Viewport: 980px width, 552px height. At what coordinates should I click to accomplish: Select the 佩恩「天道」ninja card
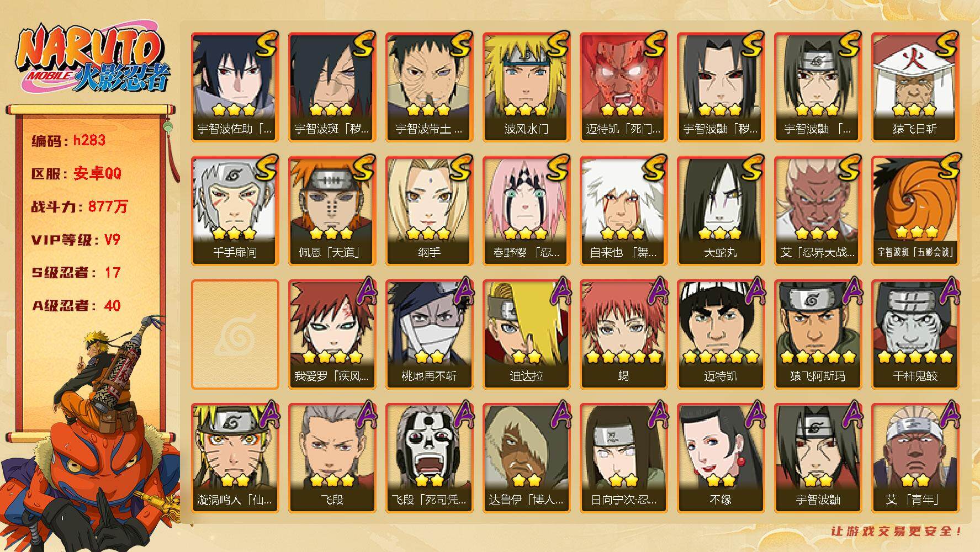(332, 210)
